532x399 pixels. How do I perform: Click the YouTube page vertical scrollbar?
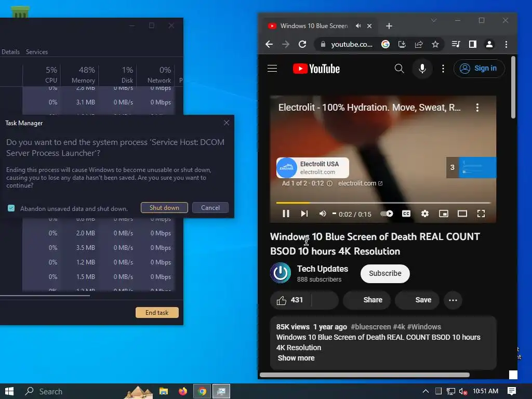click(513, 87)
